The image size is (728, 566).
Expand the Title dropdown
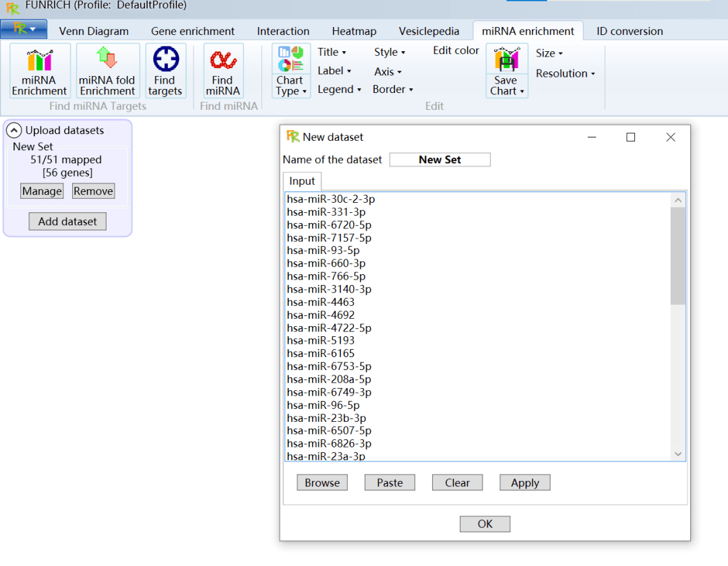[332, 52]
